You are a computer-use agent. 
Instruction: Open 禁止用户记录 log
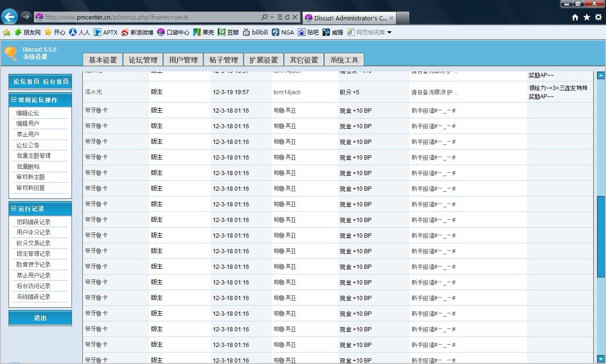tap(34, 275)
